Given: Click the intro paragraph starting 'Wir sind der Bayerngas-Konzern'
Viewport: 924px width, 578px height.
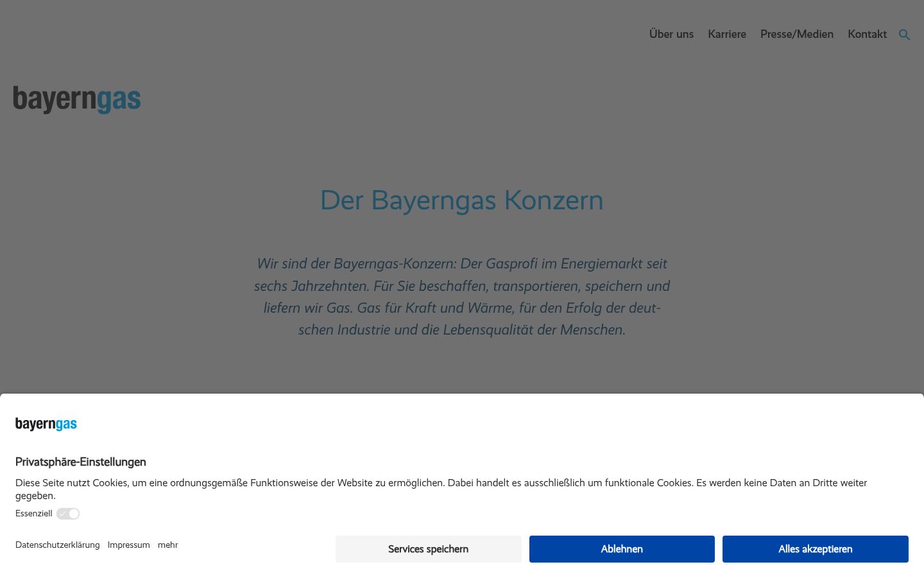Looking at the screenshot, I should (462, 297).
